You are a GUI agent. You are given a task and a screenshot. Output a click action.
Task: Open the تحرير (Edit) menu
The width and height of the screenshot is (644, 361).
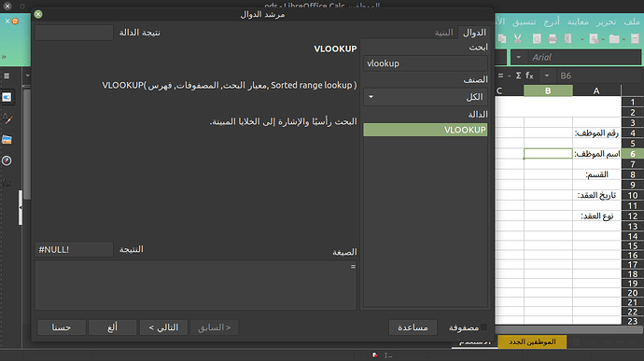pyautogui.click(x=606, y=21)
